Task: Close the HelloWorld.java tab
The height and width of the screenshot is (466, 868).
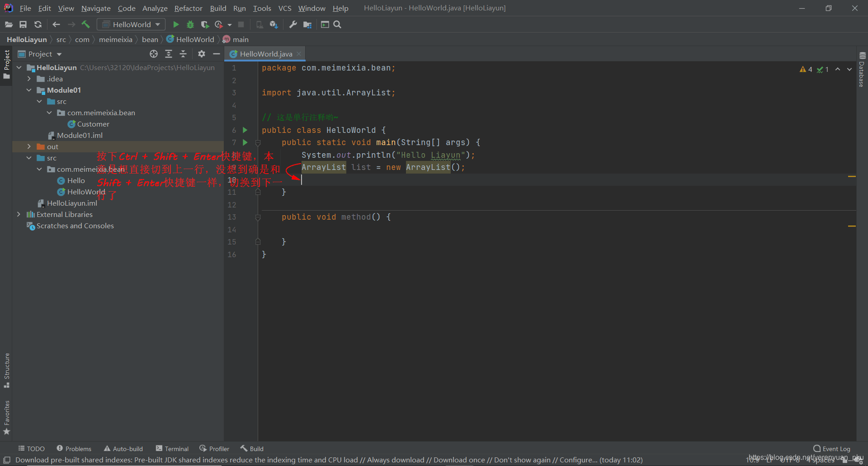Action: click(299, 54)
